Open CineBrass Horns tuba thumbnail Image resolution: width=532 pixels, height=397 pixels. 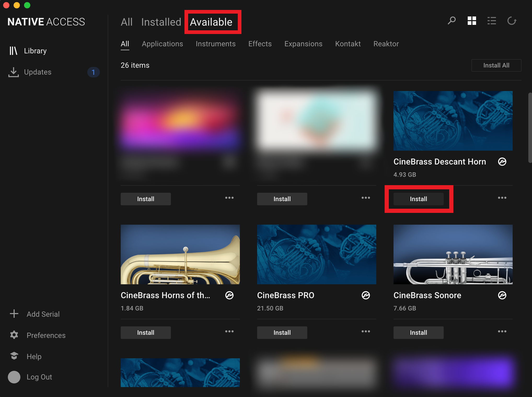[180, 254]
